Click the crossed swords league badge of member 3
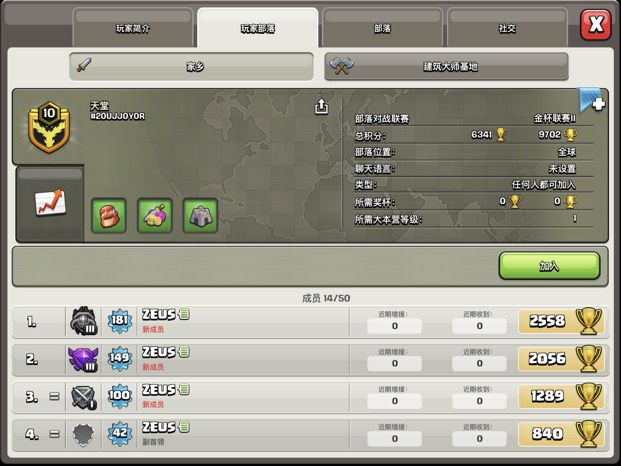The width and height of the screenshot is (621, 466). pyautogui.click(x=83, y=397)
